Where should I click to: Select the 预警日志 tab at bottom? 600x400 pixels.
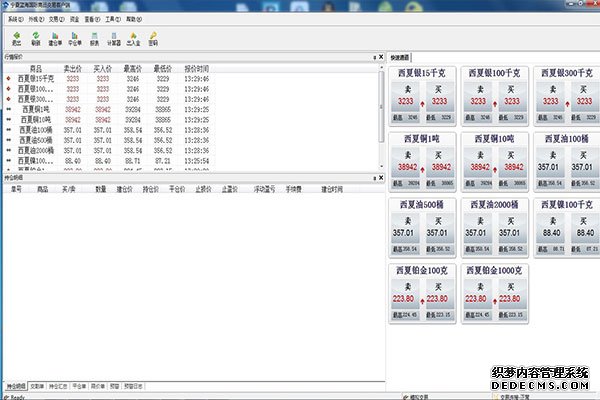[x=134, y=386]
